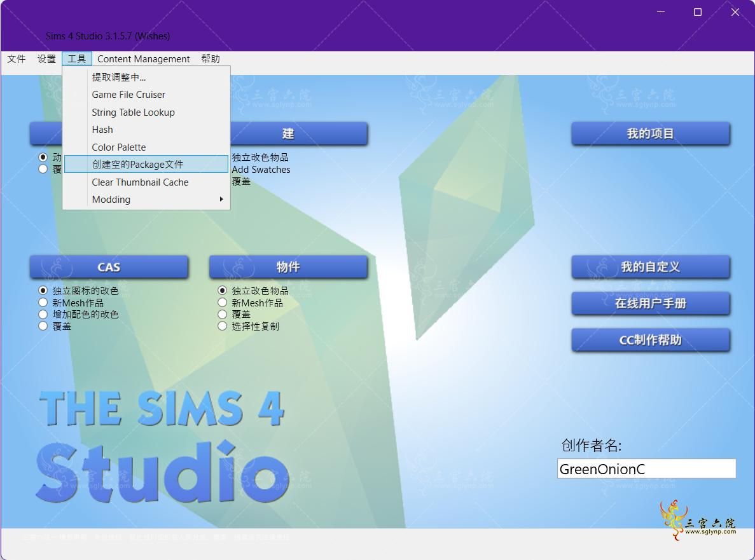Close the open 工具 menu
755x560 pixels.
click(76, 58)
